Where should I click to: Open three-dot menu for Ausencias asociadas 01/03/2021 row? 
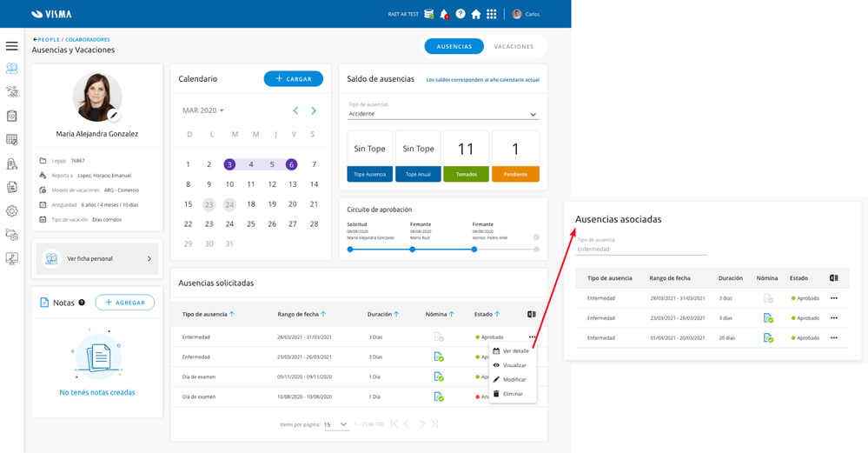[x=833, y=338]
